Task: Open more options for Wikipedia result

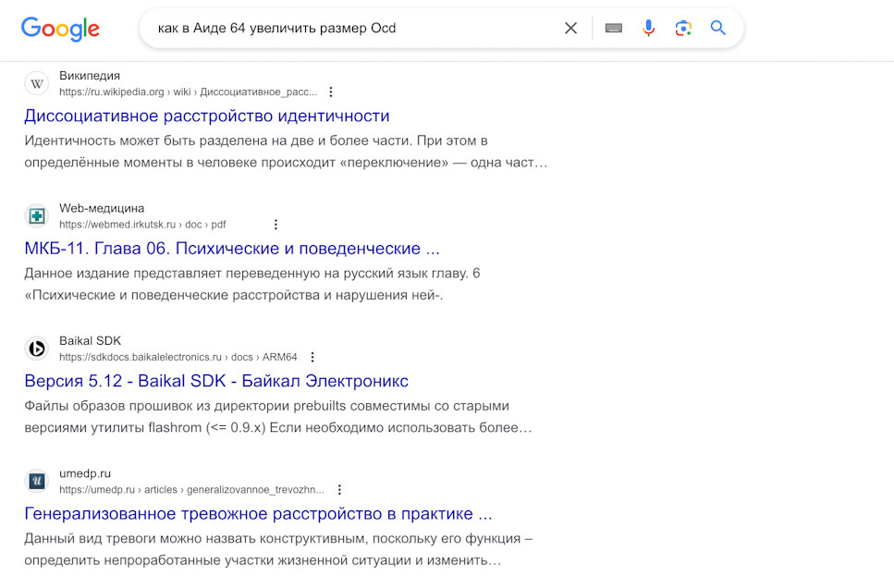Action: [331, 92]
